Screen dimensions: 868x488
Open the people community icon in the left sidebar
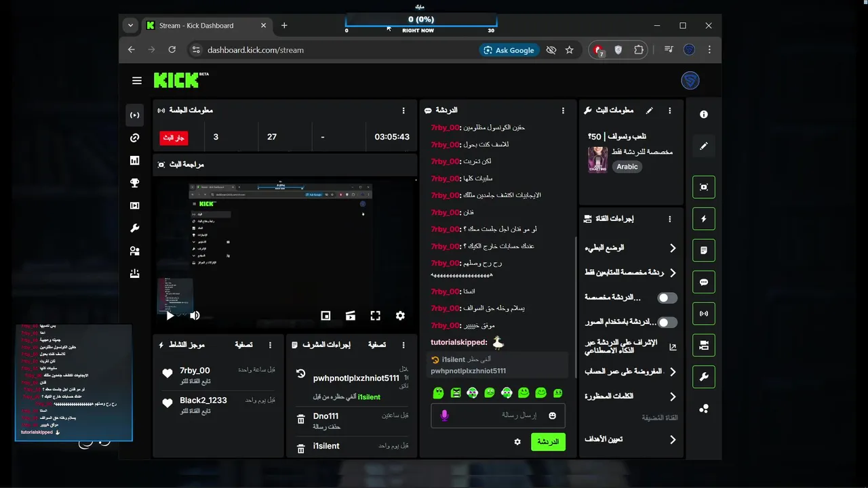(x=135, y=251)
